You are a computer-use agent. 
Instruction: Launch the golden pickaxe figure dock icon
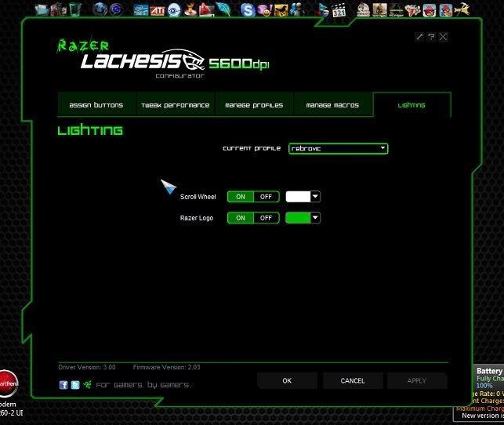pyautogui.click(x=462, y=9)
